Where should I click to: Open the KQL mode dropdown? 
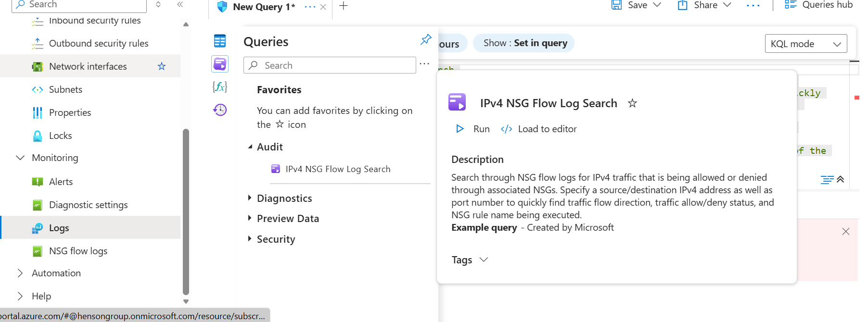click(806, 44)
